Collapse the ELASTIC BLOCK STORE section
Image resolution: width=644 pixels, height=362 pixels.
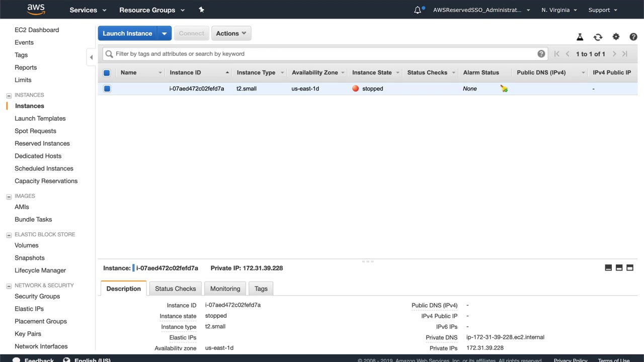pyautogui.click(x=9, y=235)
